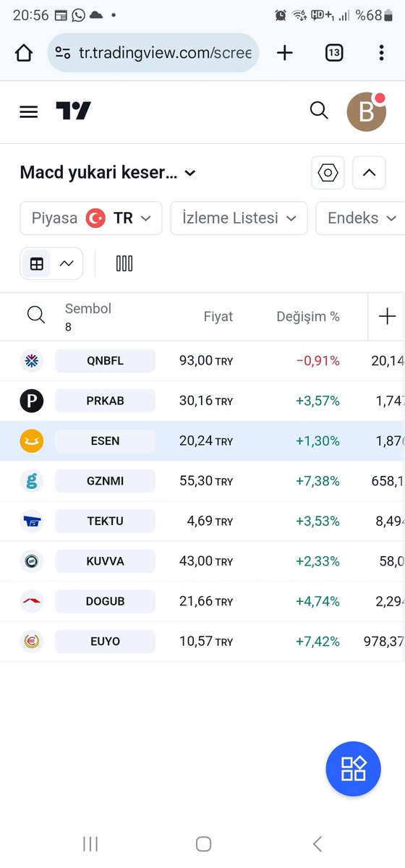The width and height of the screenshot is (405, 868).
Task: Open the İzleme Listesi dropdown
Action: coord(239,218)
